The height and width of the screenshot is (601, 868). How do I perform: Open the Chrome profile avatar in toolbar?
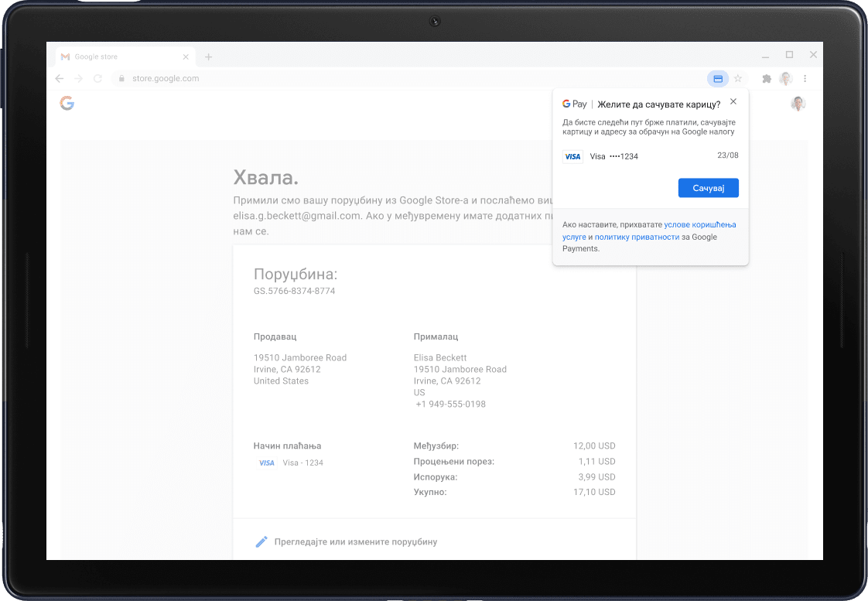pyautogui.click(x=785, y=79)
